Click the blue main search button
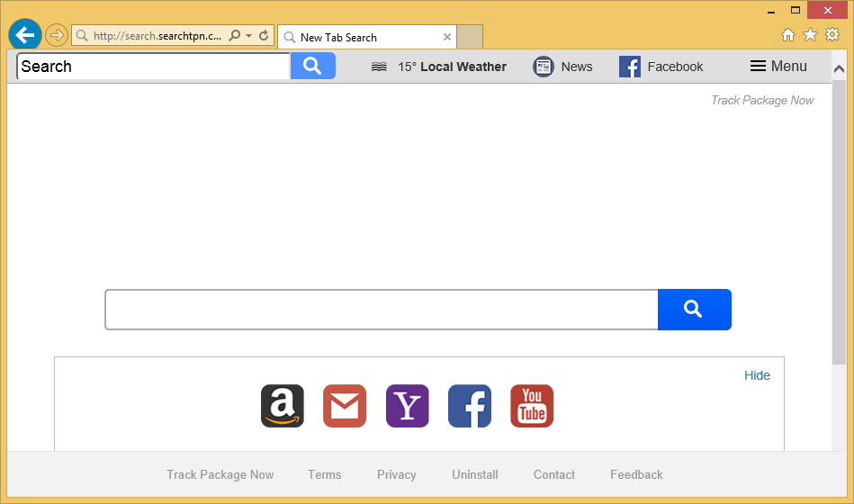854x504 pixels. pos(694,310)
